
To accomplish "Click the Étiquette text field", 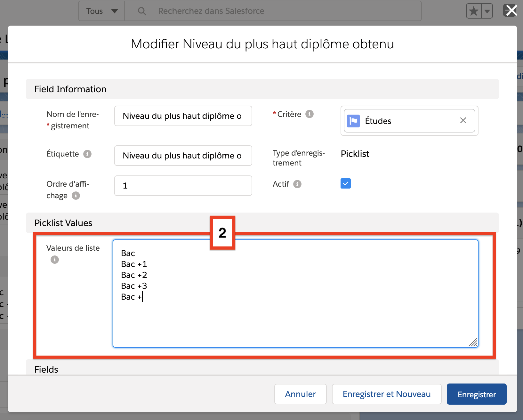I will pos(183,156).
